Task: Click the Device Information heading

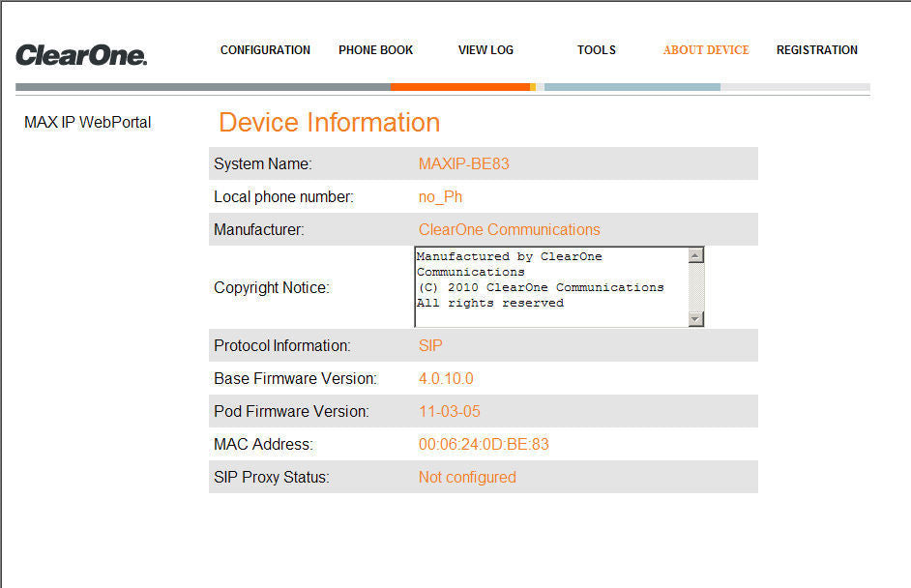Action: (x=330, y=123)
